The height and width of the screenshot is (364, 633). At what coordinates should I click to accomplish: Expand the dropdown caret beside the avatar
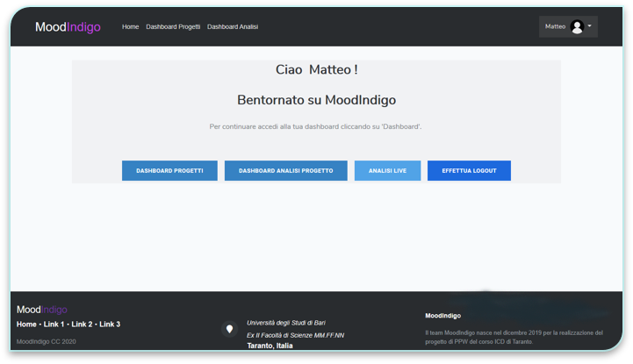point(590,26)
